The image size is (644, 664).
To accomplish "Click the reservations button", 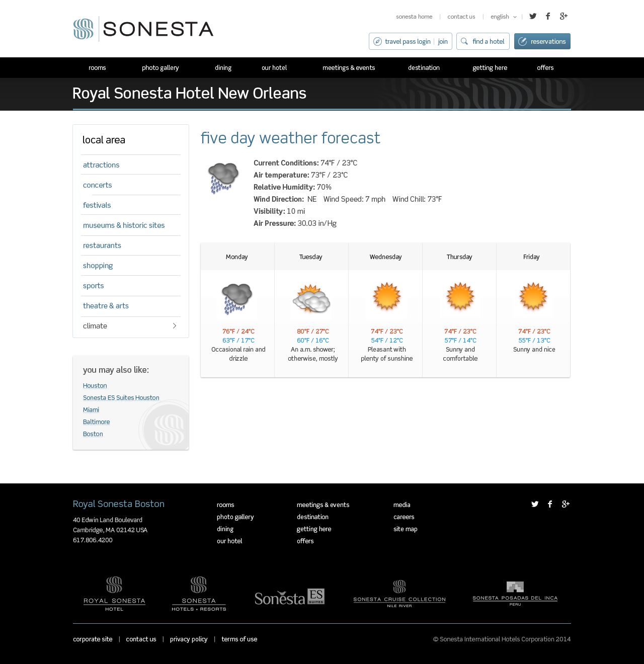I will click(x=542, y=41).
